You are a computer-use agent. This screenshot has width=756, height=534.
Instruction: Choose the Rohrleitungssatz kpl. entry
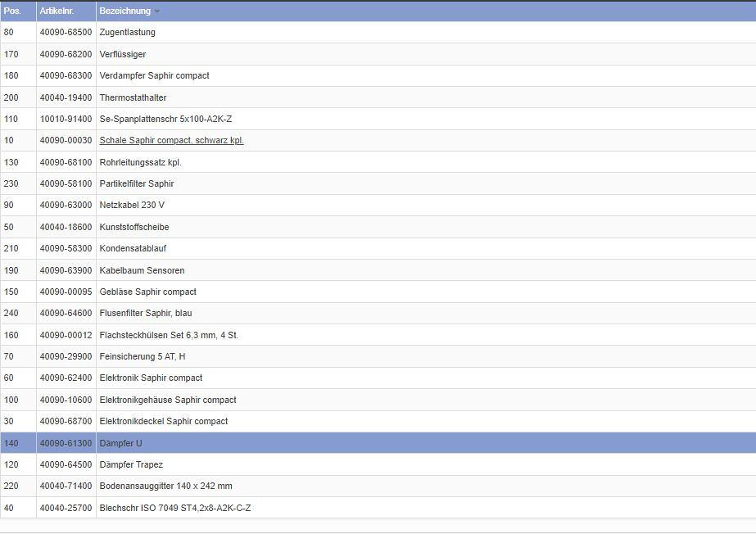coord(140,162)
